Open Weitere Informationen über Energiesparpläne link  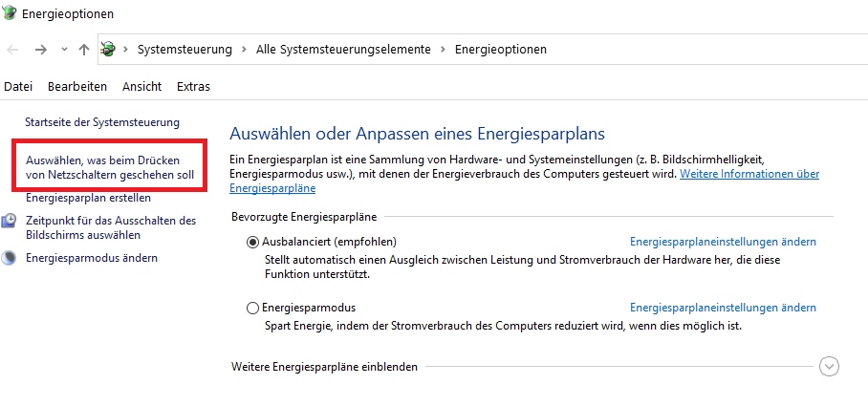click(749, 175)
